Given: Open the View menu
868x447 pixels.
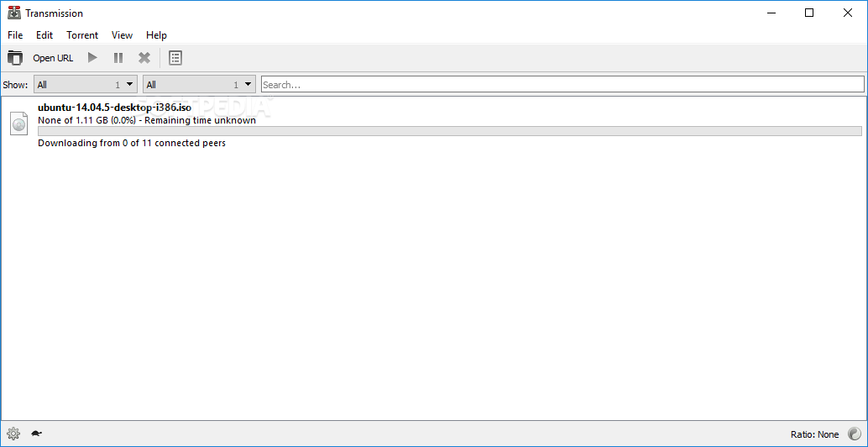Looking at the screenshot, I should (x=122, y=35).
